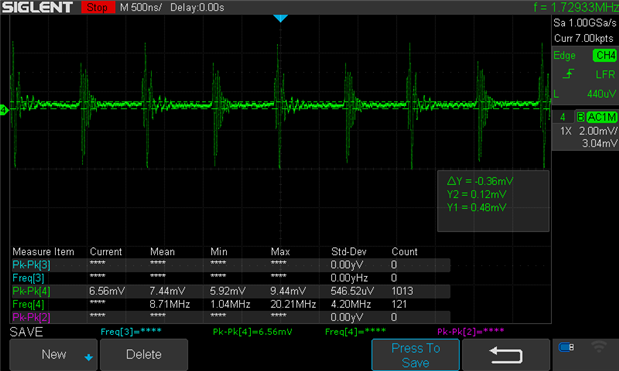
Task: Click the Y2 = 0.12mV cursor value
Action: [476, 195]
